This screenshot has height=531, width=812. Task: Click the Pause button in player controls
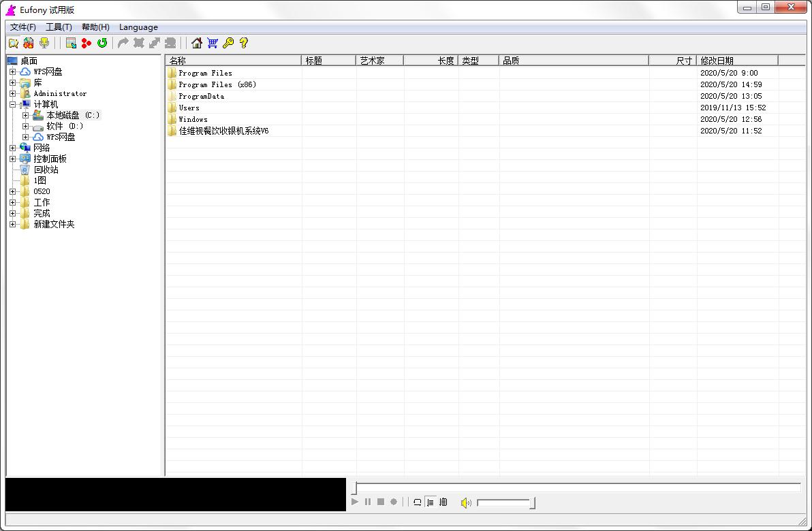tap(368, 502)
